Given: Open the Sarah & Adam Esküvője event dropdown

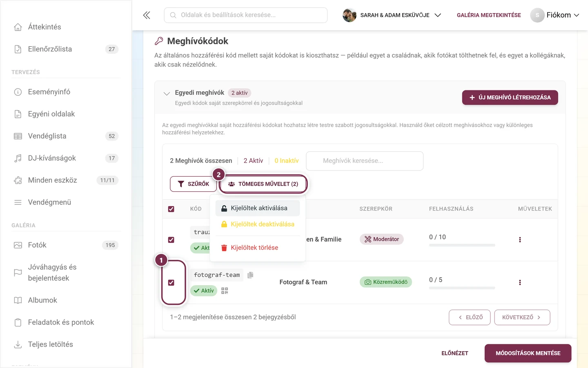Looking at the screenshot, I should pos(392,15).
